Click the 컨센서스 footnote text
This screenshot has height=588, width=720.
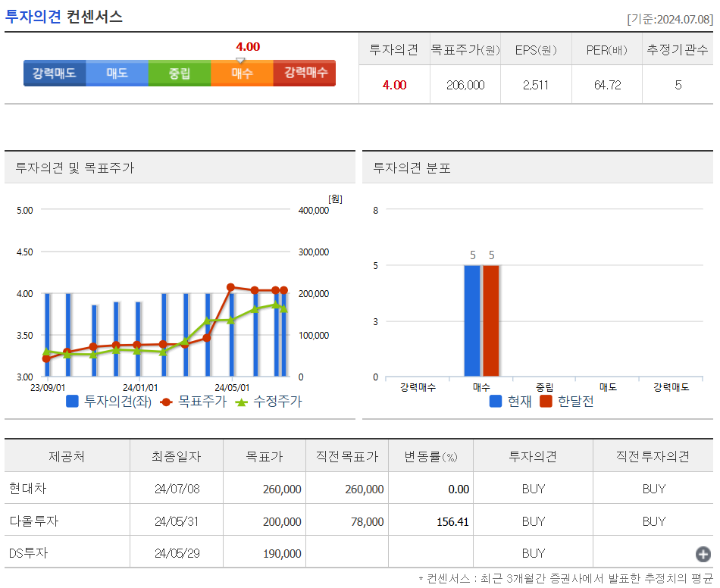[565, 578]
